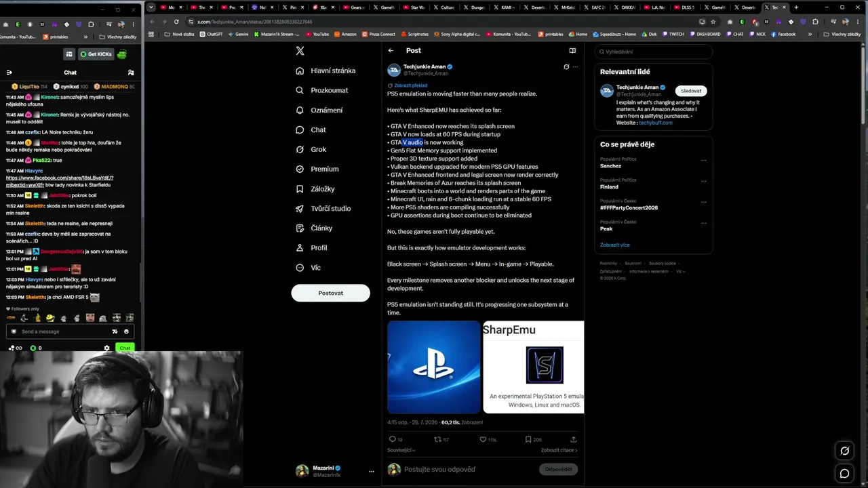The image size is (868, 488).
Task: Open the browser tab search dropdown
Action: [x=151, y=7]
